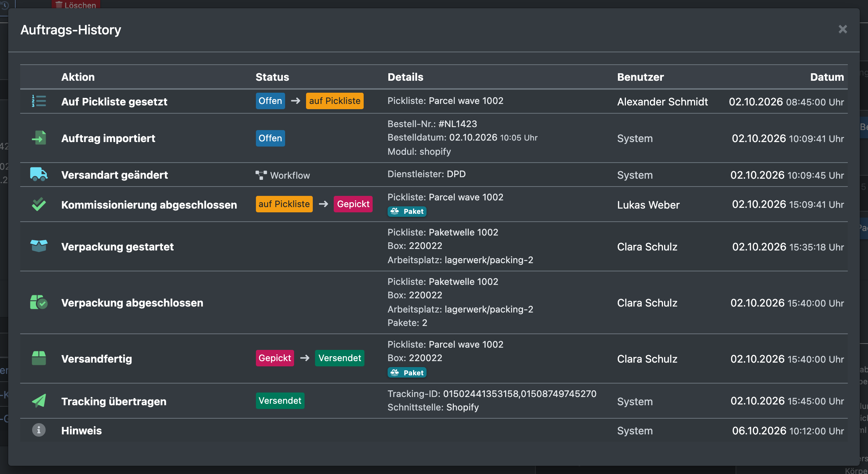The width and height of the screenshot is (868, 474).
Task: Click the paper plane icon for Tracking übertragen
Action: click(39, 401)
